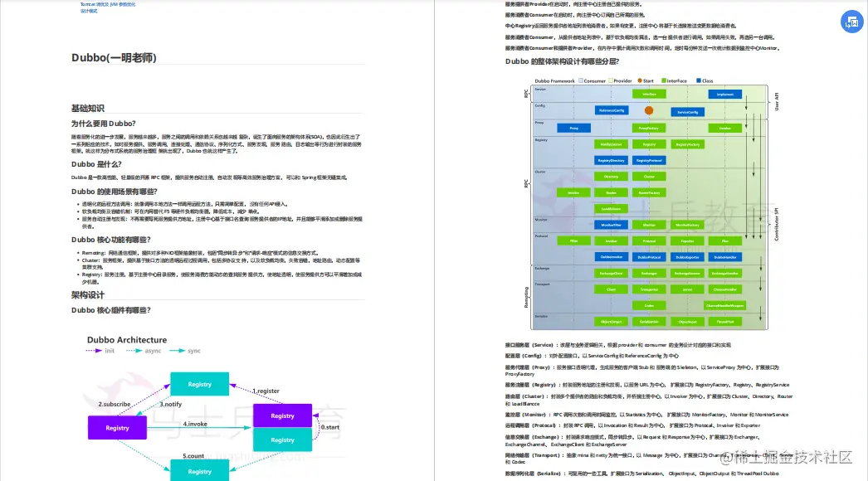The height and width of the screenshot is (481, 868).
Task: Click the "Cluster:" bullet under core features
Action: (x=221, y=264)
